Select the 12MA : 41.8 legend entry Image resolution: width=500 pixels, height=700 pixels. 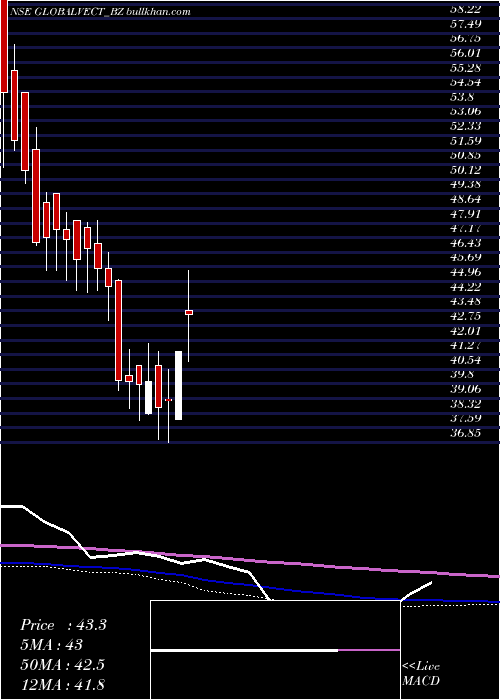pyautogui.click(x=62, y=684)
